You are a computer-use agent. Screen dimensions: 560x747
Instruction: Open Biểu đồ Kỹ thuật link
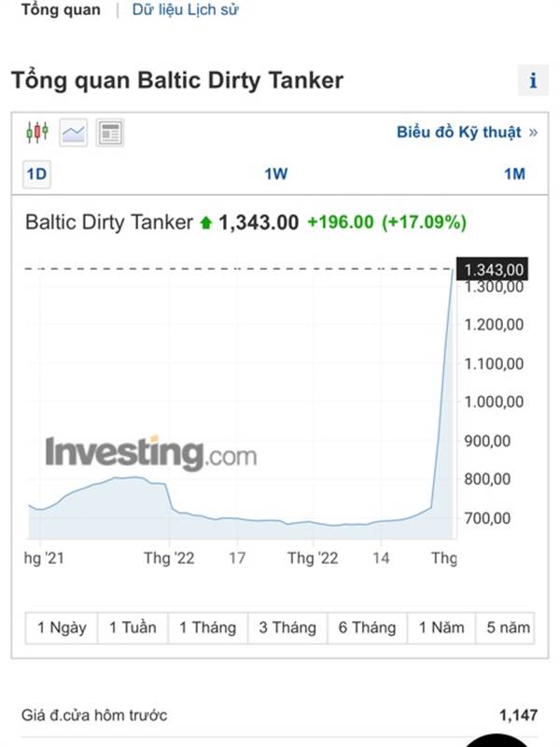(x=468, y=132)
